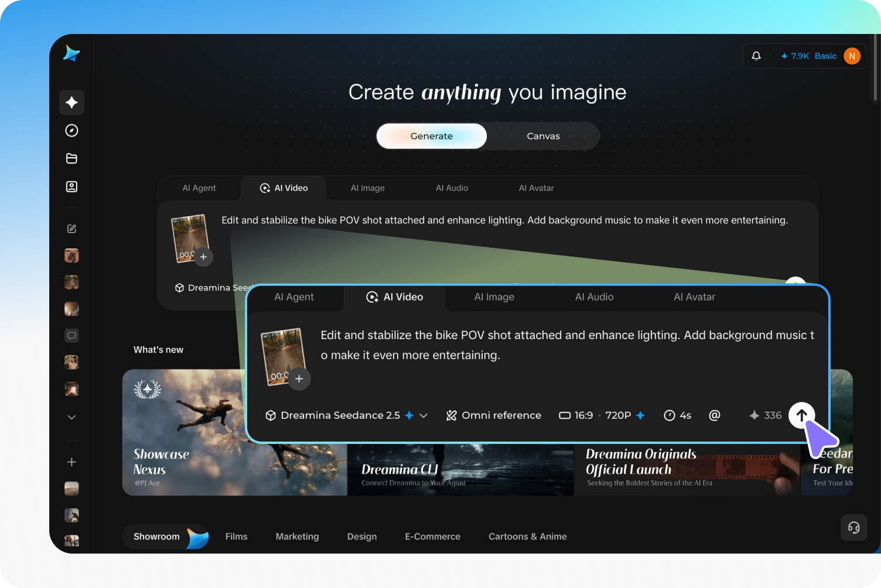Open the Cartoons & Anime category

pos(528,536)
